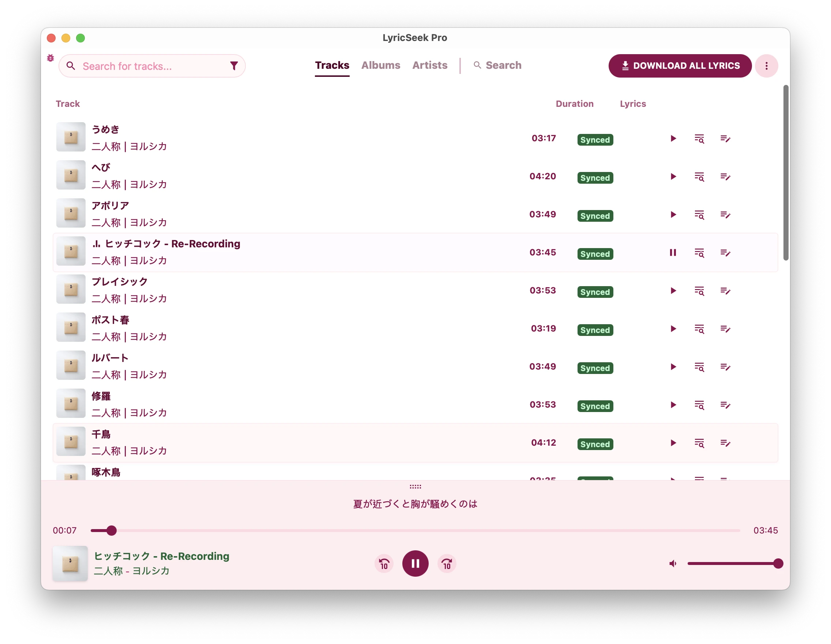831x644 pixels.
Task: Click the bug report icon
Action: 50,58
